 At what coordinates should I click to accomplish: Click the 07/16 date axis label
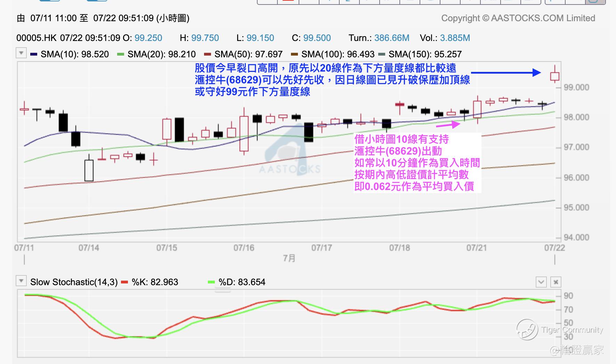(244, 248)
